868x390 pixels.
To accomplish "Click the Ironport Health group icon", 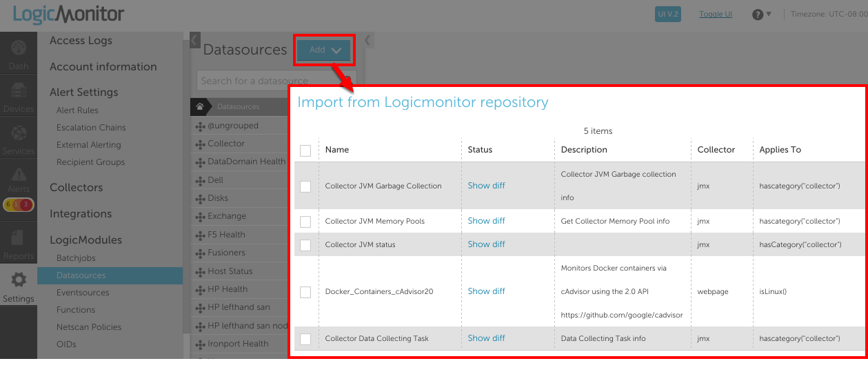I will click(201, 344).
